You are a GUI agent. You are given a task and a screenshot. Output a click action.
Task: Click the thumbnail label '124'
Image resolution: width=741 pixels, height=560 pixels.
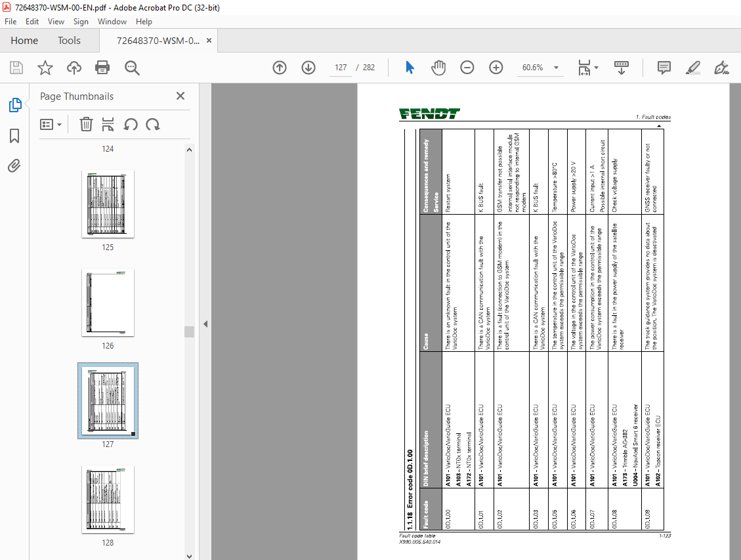pyautogui.click(x=108, y=149)
